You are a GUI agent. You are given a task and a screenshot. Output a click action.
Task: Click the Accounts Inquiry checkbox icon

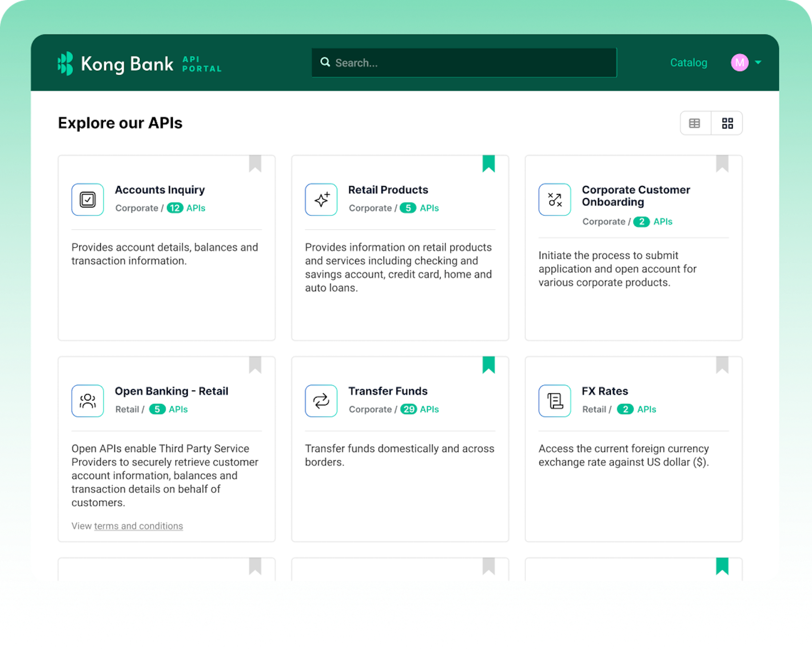(x=88, y=200)
